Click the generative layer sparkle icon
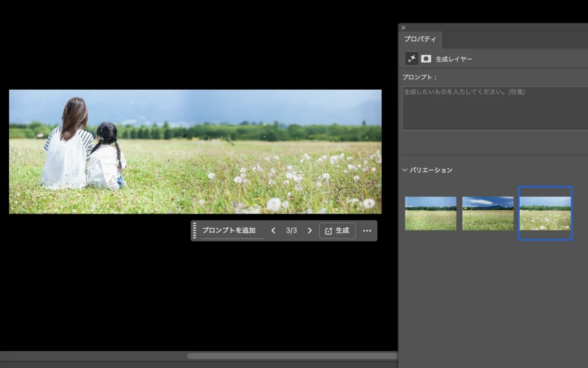588x368 pixels. tap(412, 59)
